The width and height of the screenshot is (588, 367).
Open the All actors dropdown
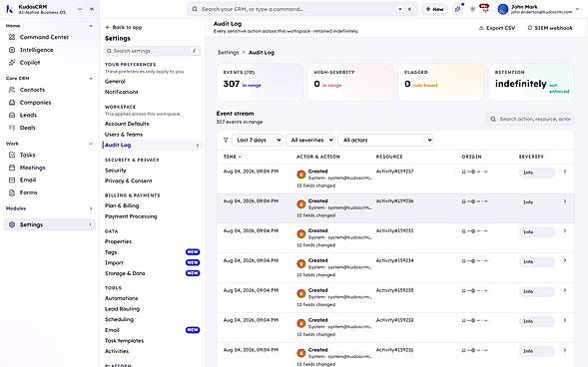click(386, 140)
